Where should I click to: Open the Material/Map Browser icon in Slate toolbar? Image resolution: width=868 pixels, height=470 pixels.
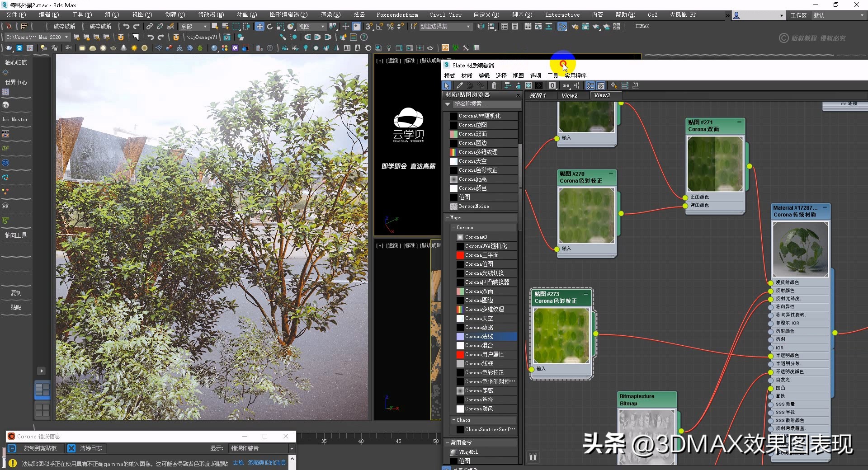point(590,85)
